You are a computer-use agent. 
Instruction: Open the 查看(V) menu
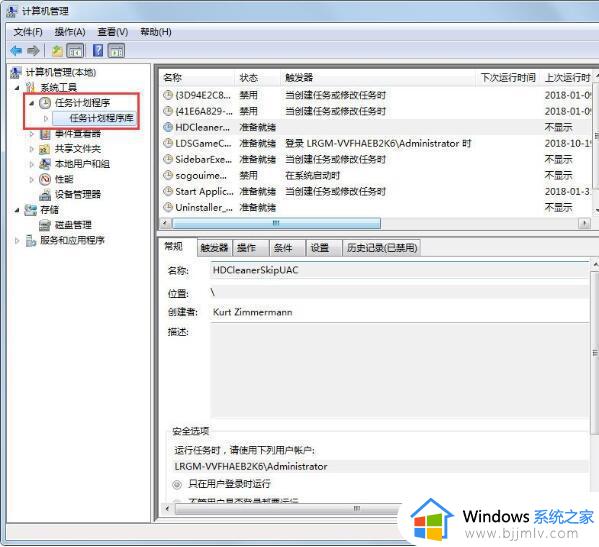(113, 32)
